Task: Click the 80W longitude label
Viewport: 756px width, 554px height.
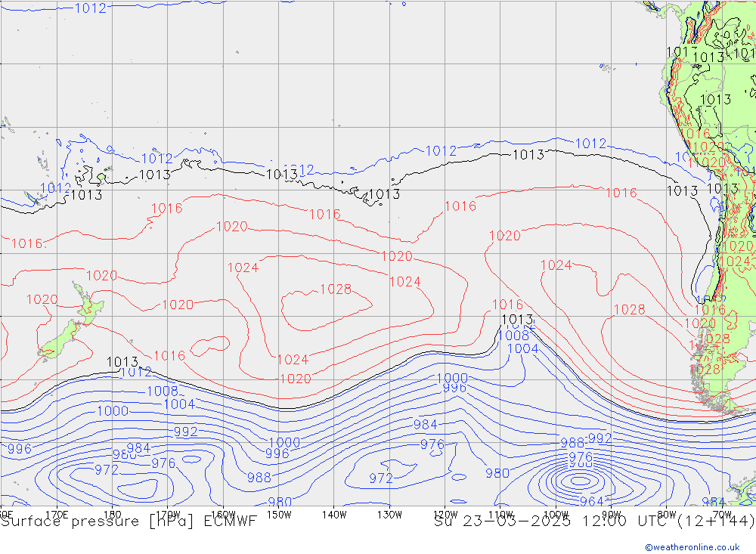Action: (667, 515)
